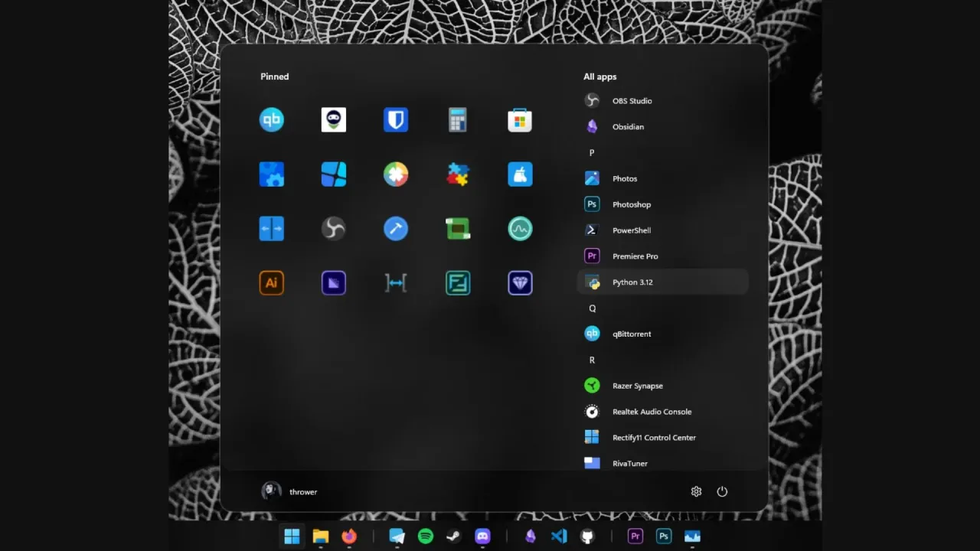This screenshot has width=980, height=551.
Task: Click the P letter header in All apps
Action: (x=592, y=152)
